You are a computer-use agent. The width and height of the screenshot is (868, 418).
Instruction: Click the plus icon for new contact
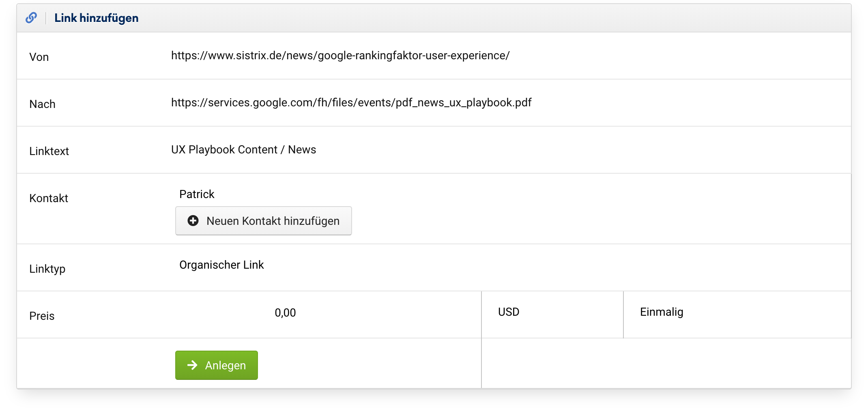pyautogui.click(x=193, y=221)
